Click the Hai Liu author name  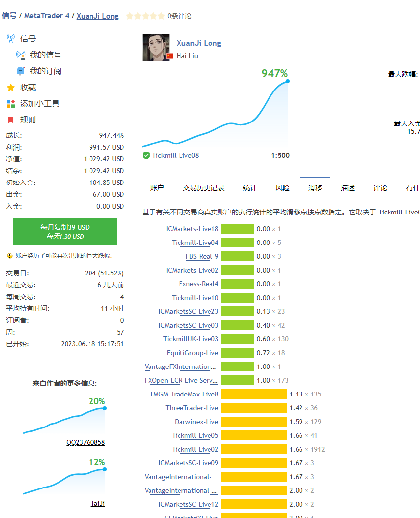tap(187, 56)
